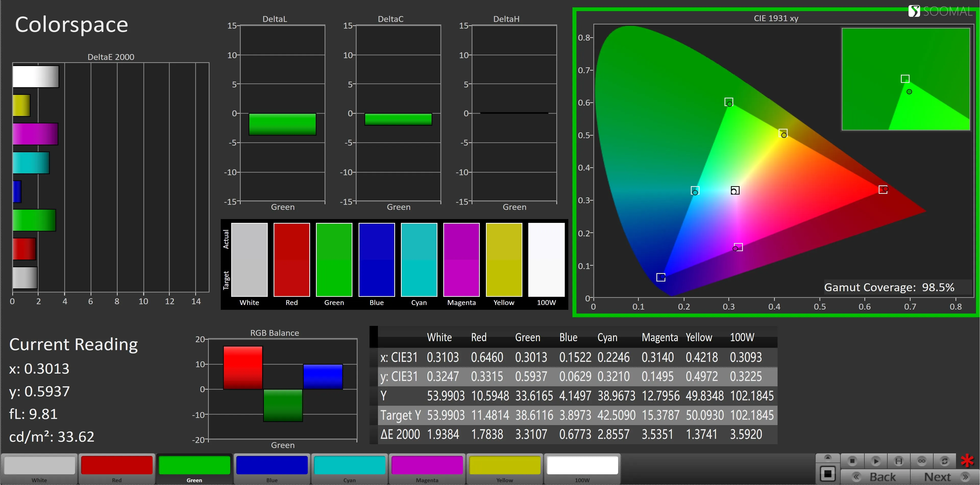Start continuous reading with infinity icon
This screenshot has width=980, height=485.
pos(921,461)
